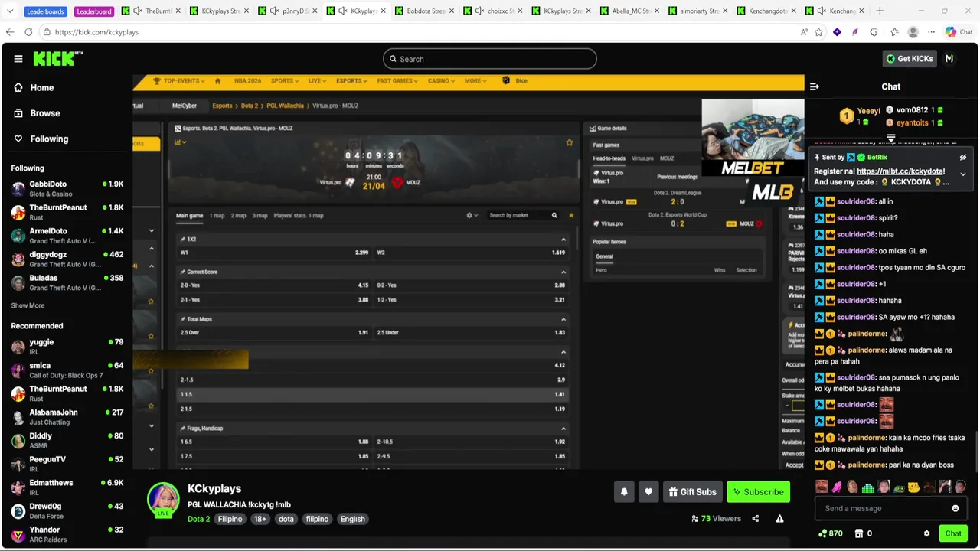The width and height of the screenshot is (980, 551).
Task: Click the Dota 2 category link
Action: (x=198, y=519)
